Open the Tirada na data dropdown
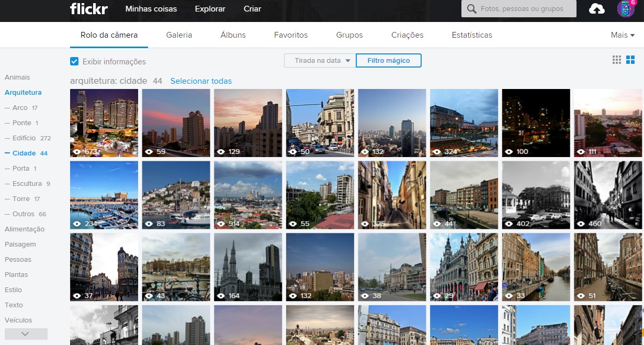This screenshot has width=644, height=345. click(320, 61)
